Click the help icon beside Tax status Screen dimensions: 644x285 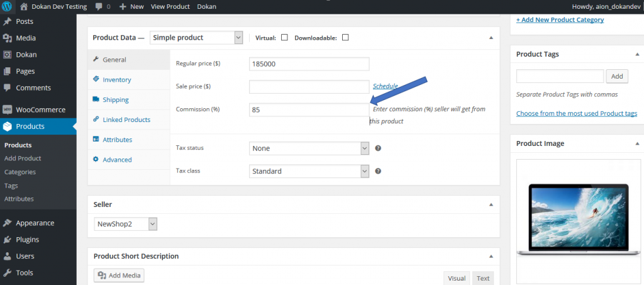(x=378, y=148)
